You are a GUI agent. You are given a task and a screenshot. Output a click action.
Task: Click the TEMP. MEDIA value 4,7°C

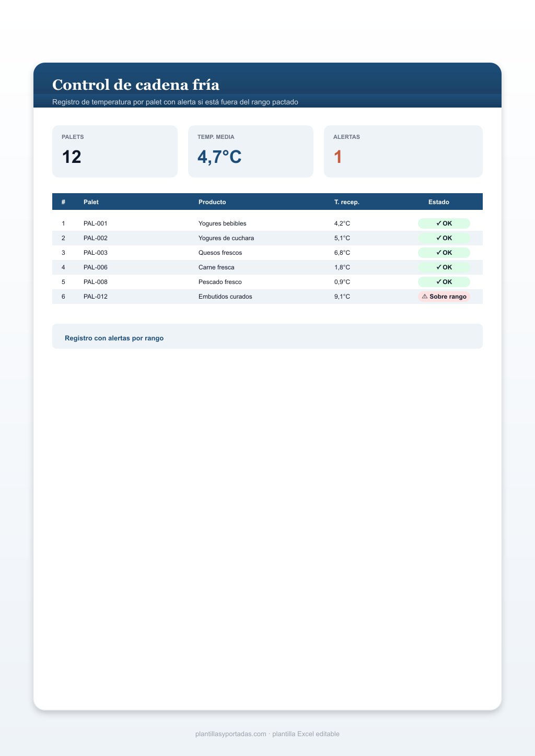[219, 157]
